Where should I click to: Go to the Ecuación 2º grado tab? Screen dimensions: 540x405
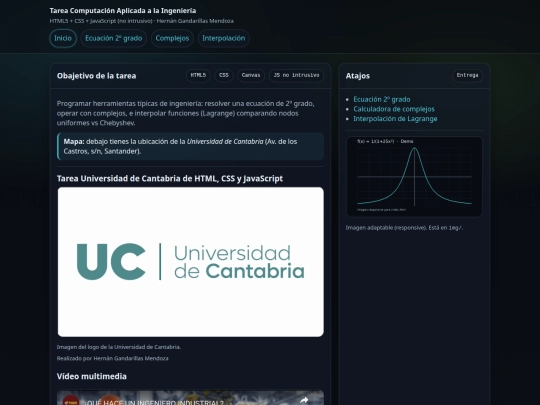pos(114,38)
